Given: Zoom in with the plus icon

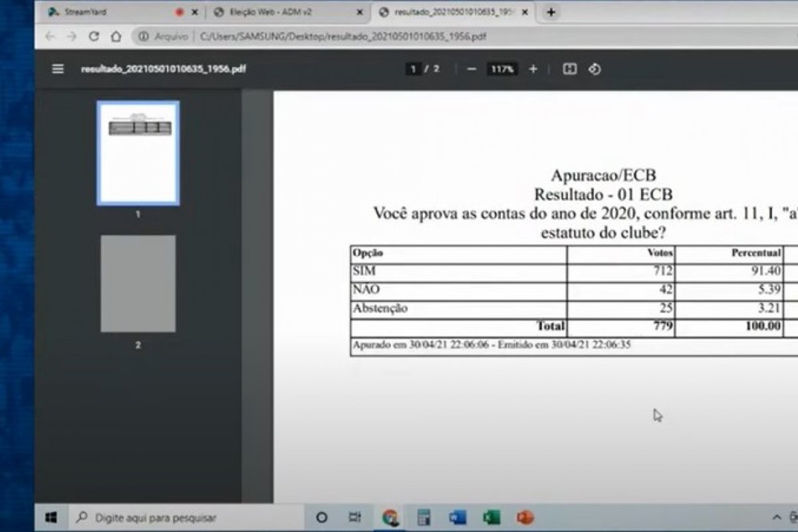Looking at the screenshot, I should pyautogui.click(x=533, y=69).
